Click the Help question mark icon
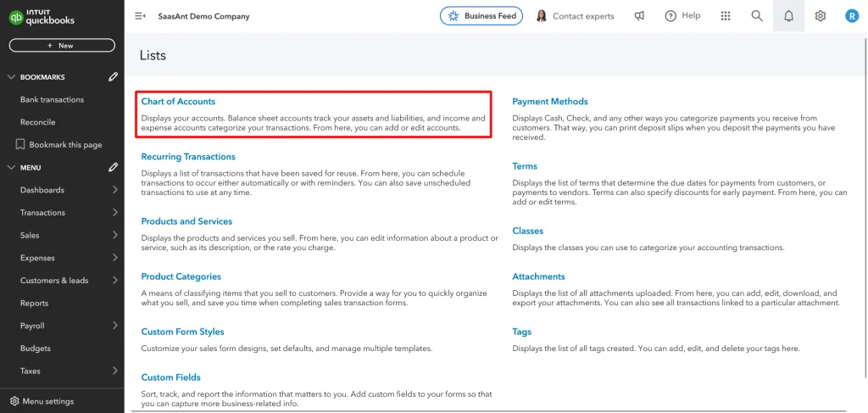The image size is (868, 413). [x=671, y=16]
